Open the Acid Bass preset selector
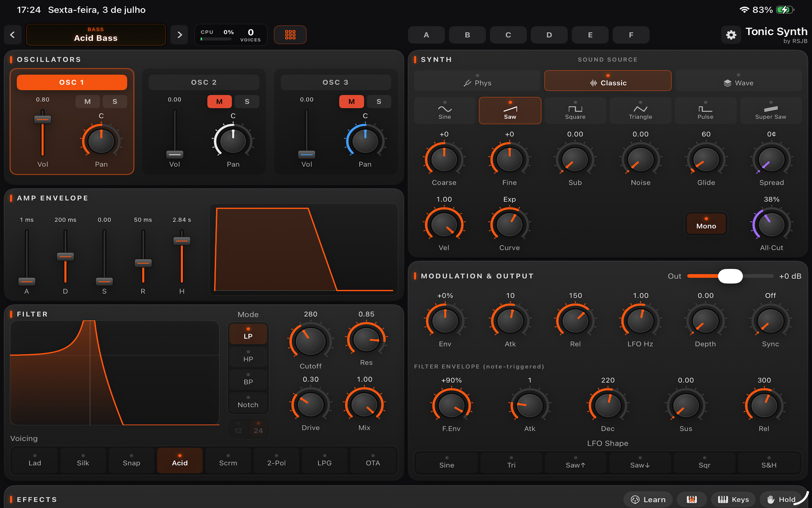The image size is (812, 508). (x=96, y=35)
